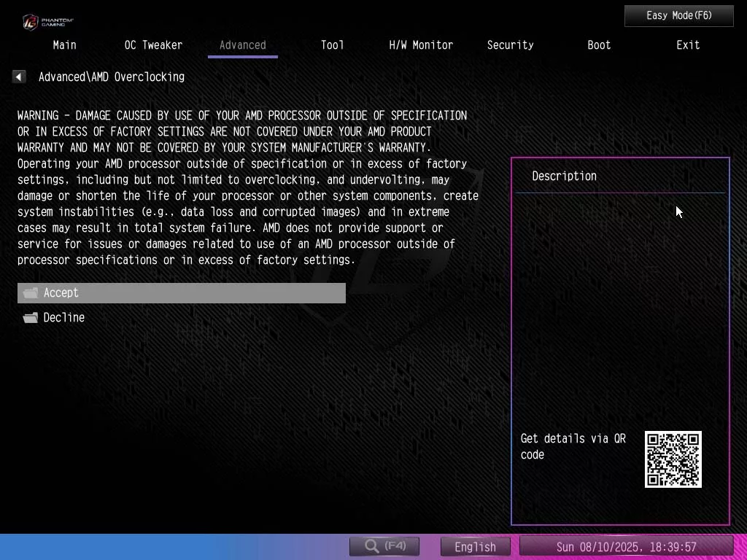Image resolution: width=747 pixels, height=560 pixels.
Task: Switch to Easy Mode (F6)
Action: 679,16
